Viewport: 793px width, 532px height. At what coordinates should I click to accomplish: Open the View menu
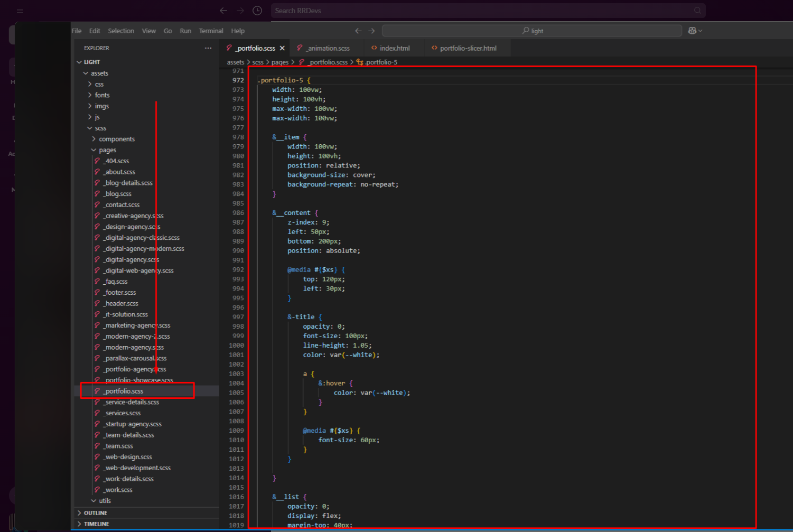(x=149, y=31)
